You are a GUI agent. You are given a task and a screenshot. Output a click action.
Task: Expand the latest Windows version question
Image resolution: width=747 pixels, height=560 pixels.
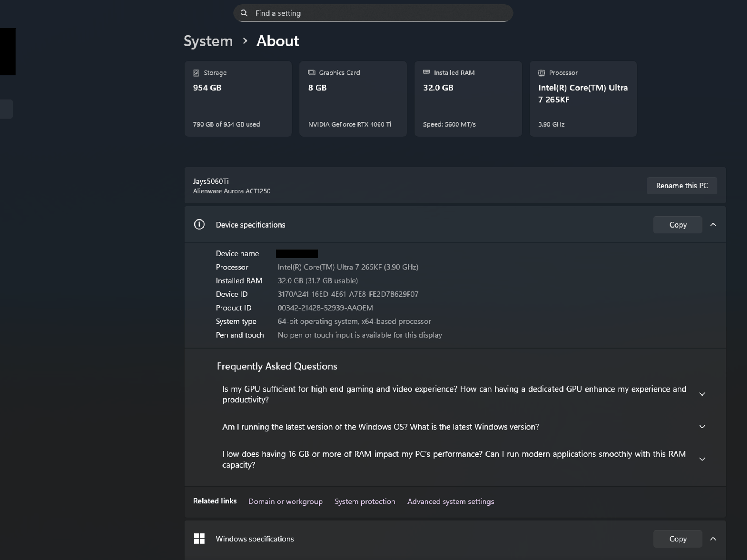coord(702,427)
